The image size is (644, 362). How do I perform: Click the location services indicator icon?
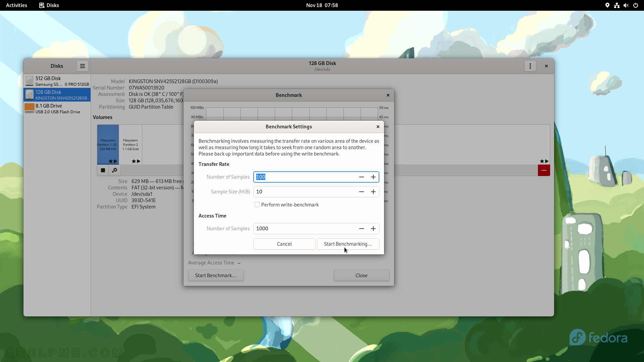click(x=607, y=5)
